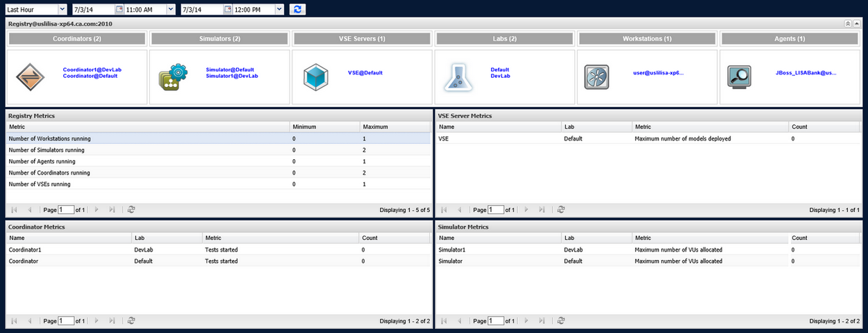868x333 pixels.
Task: Refresh the Registry Metrics table
Action: point(131,209)
